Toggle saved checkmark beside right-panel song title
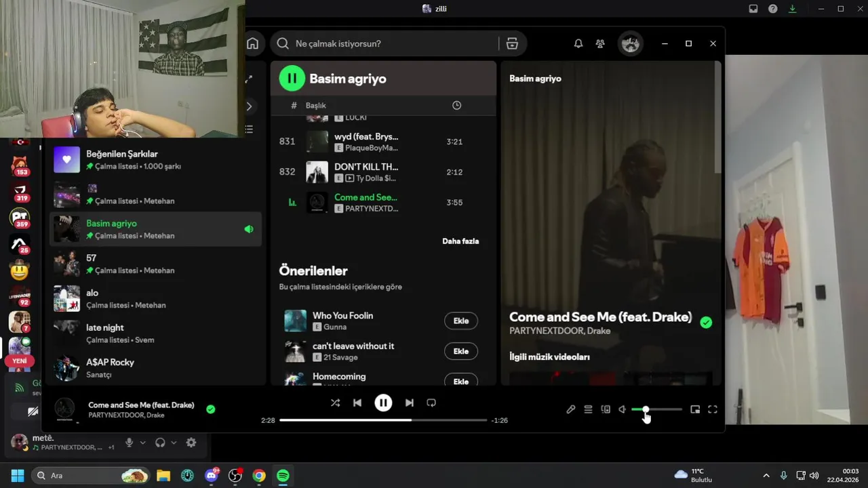Image resolution: width=868 pixels, height=488 pixels. (706, 323)
